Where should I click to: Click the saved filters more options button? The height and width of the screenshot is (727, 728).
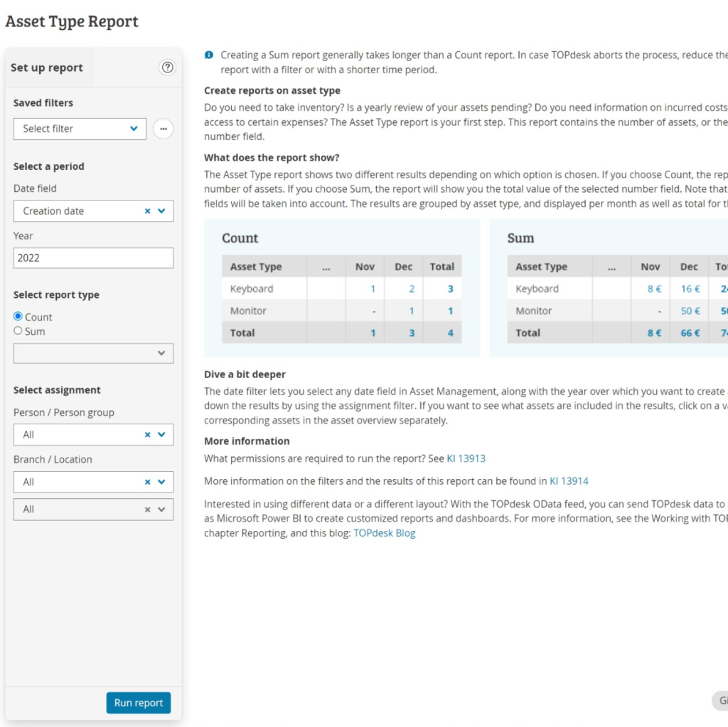(x=163, y=129)
